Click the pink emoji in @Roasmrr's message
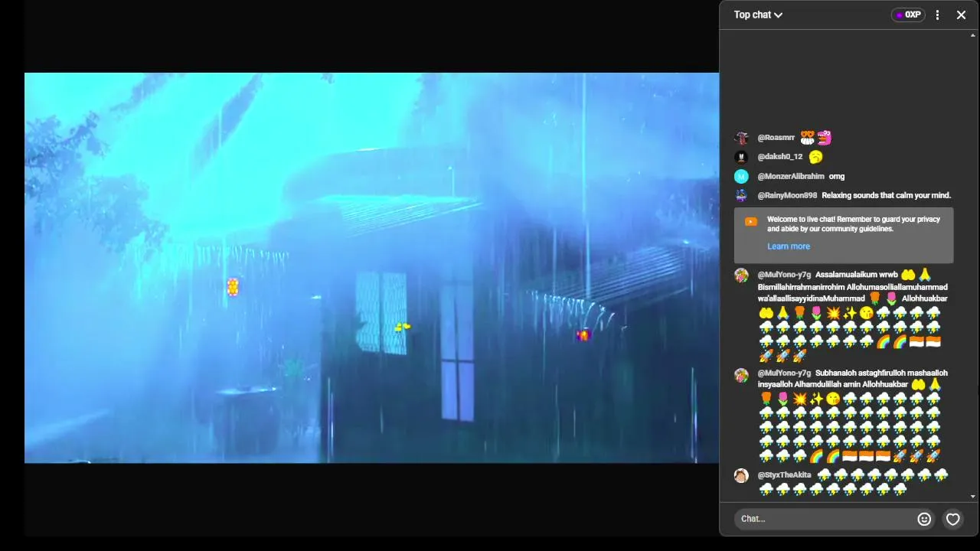 (825, 138)
